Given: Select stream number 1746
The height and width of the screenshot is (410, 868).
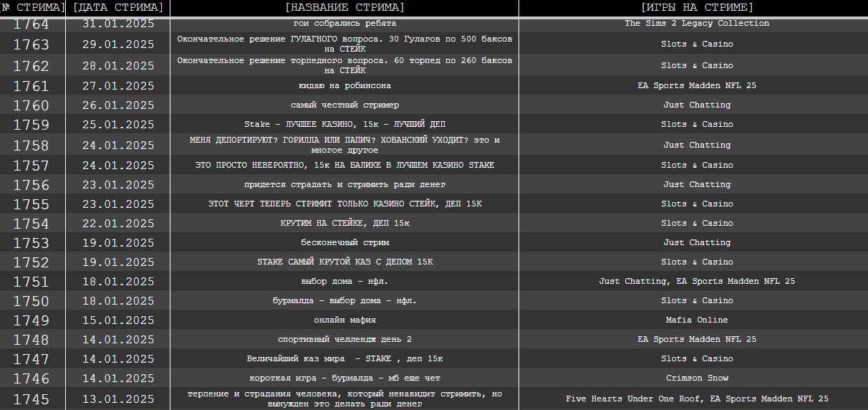Looking at the screenshot, I should click(32, 378).
